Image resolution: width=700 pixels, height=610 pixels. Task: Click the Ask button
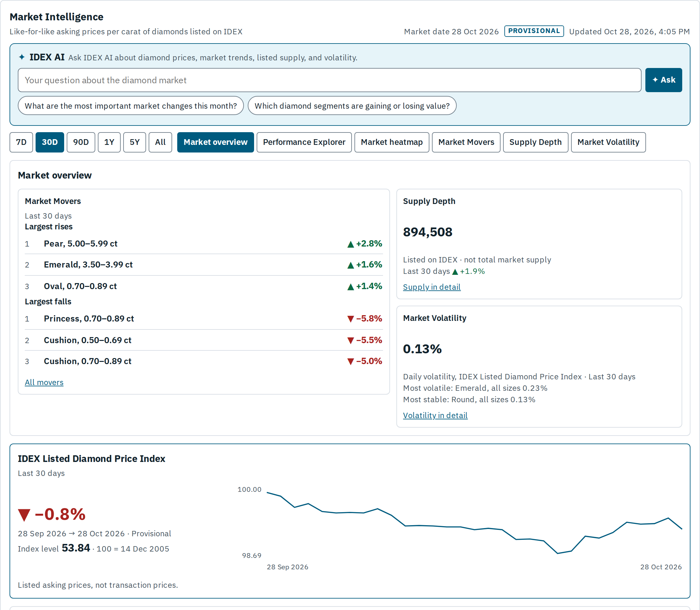coord(663,80)
